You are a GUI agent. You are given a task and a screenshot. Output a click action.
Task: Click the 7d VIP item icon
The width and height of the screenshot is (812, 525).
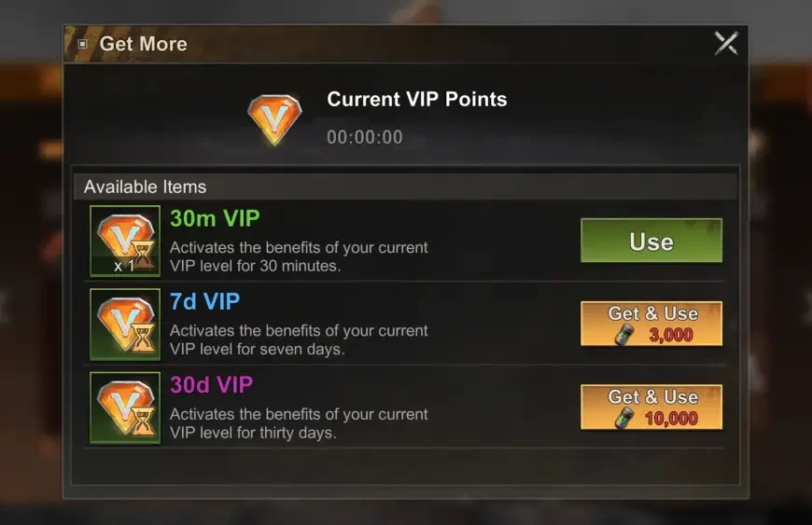(125, 325)
